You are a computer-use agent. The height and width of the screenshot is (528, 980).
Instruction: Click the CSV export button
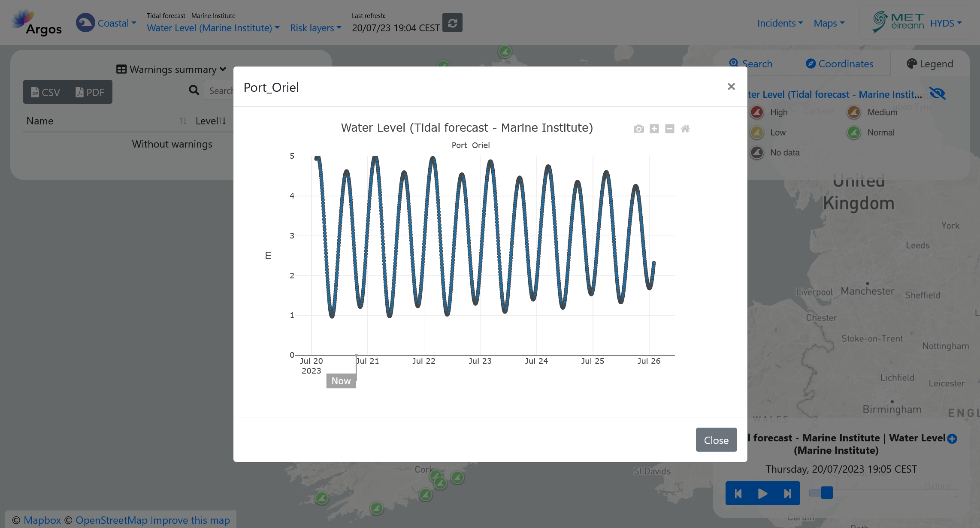coord(45,92)
